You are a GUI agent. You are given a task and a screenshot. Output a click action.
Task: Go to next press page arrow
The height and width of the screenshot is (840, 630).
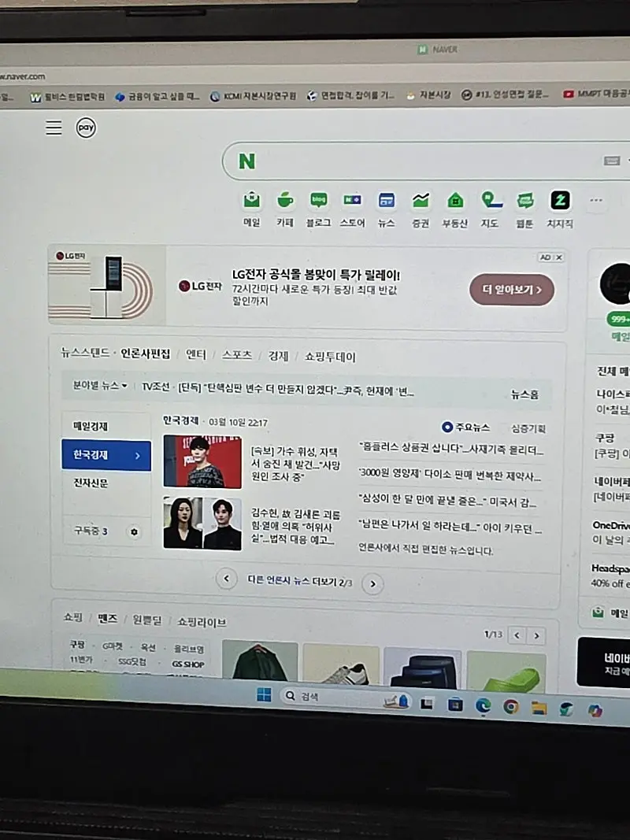click(372, 583)
